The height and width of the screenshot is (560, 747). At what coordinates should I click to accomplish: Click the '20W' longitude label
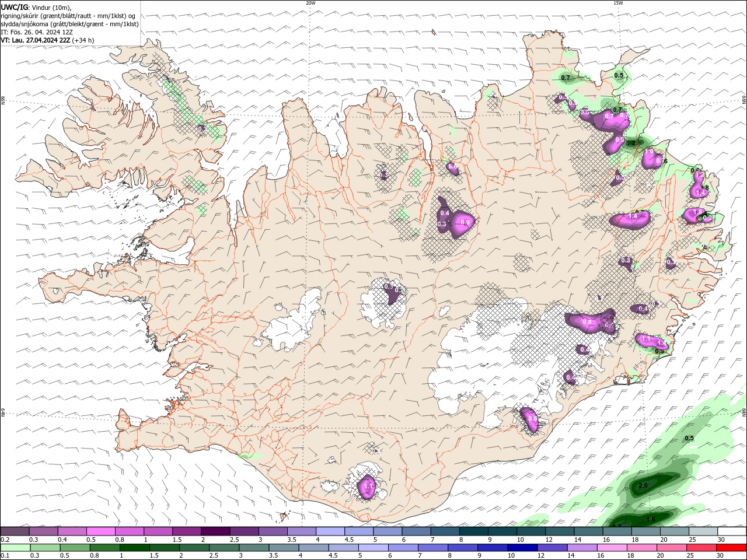pos(310,3)
